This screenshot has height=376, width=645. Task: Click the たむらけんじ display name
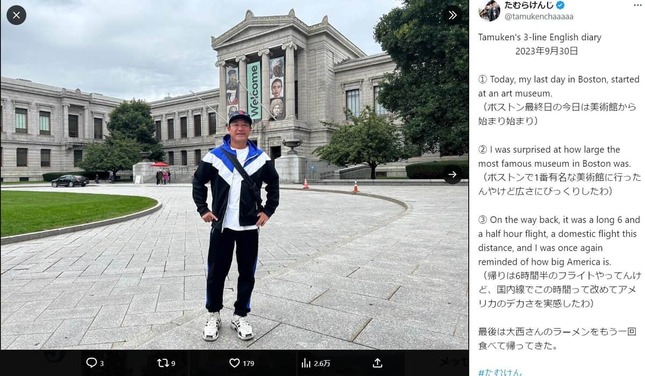pos(529,5)
